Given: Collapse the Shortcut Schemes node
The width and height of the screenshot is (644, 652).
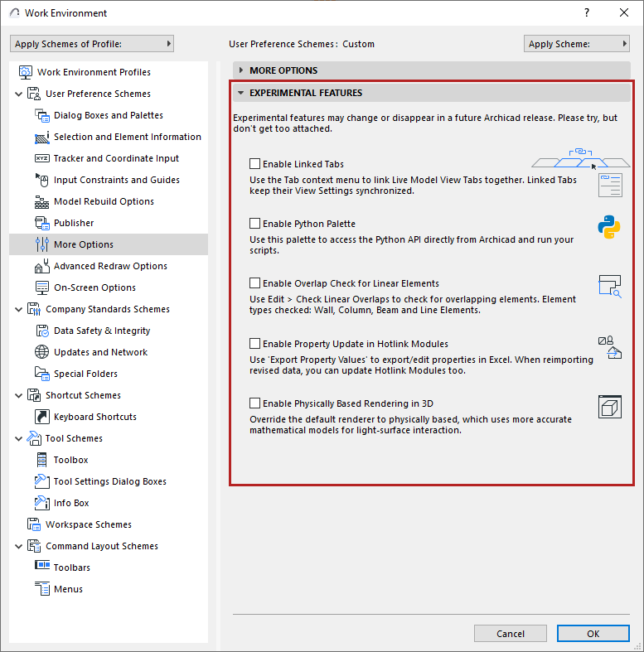Looking at the screenshot, I should point(19,395).
